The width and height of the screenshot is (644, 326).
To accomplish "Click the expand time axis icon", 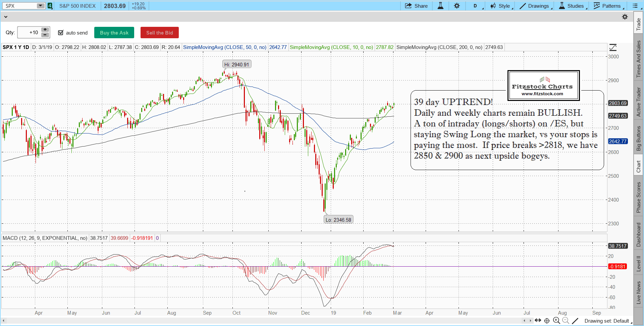I will pyautogui.click(x=538, y=321).
